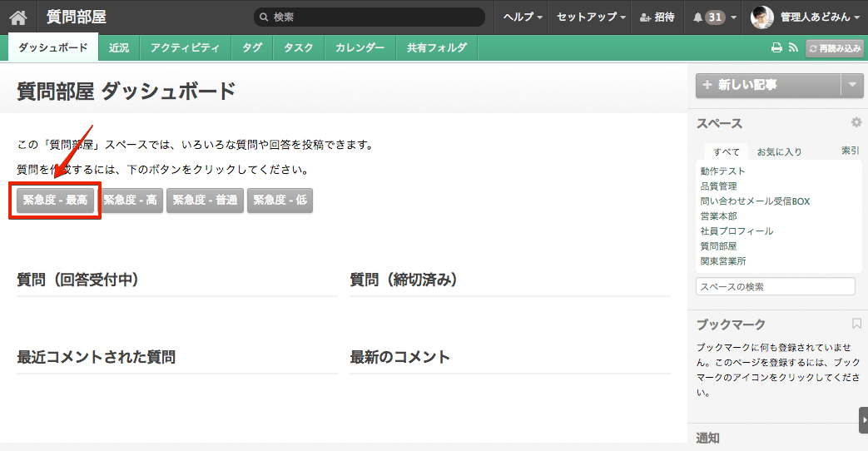The height and width of the screenshot is (451, 868).
Task: Switch to the 近況 tab
Action: pos(119,48)
